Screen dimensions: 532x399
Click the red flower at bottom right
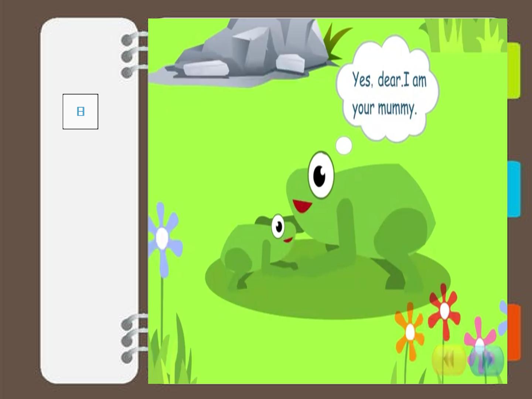[x=444, y=311]
